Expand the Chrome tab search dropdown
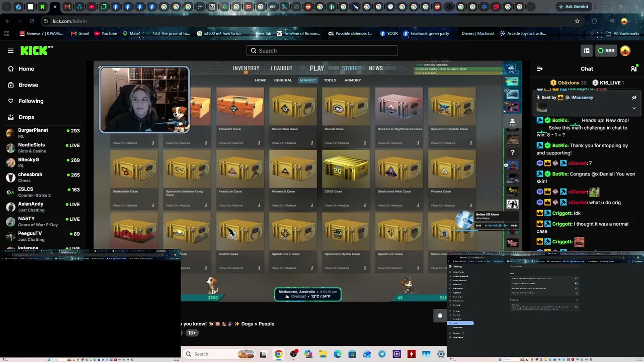The width and height of the screenshot is (644, 362). coord(7,7)
